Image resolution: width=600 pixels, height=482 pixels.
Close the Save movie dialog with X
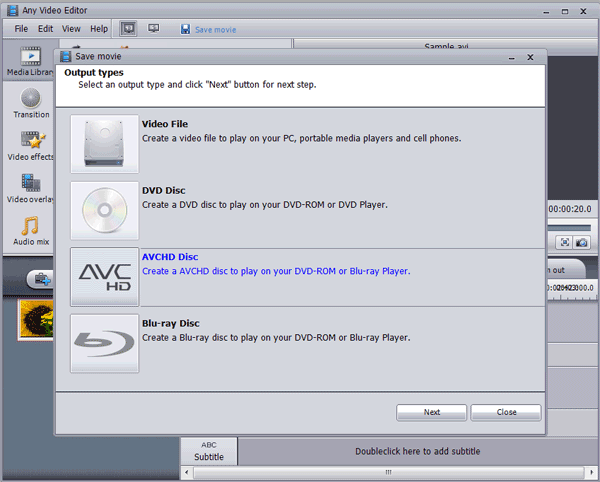click(x=530, y=57)
